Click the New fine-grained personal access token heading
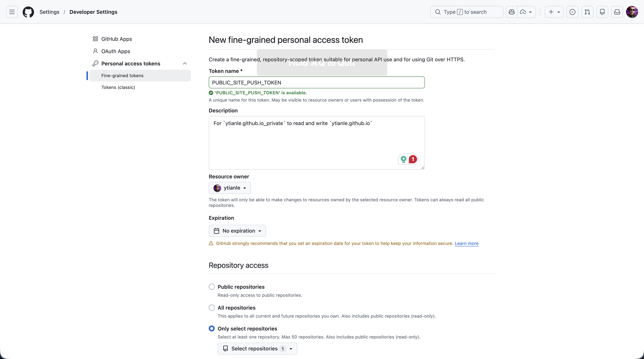 [286, 40]
